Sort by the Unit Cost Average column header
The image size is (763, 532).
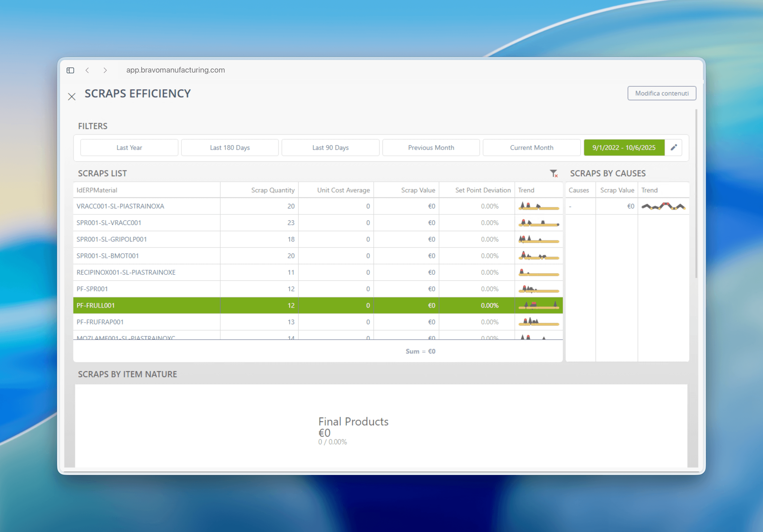click(x=343, y=190)
